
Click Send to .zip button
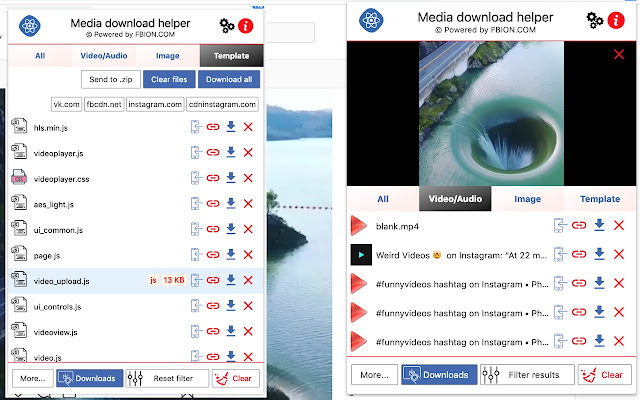point(111,79)
